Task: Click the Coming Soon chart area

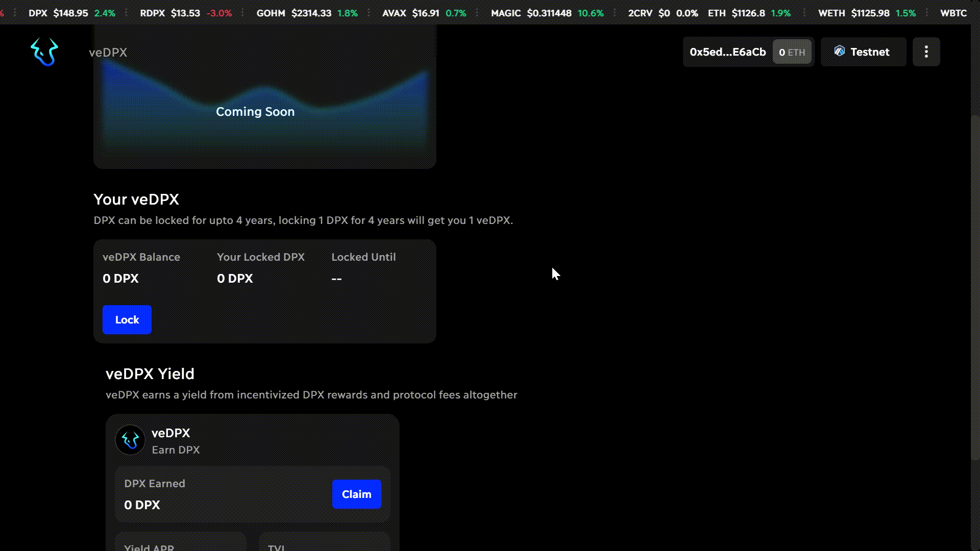Action: point(255,112)
